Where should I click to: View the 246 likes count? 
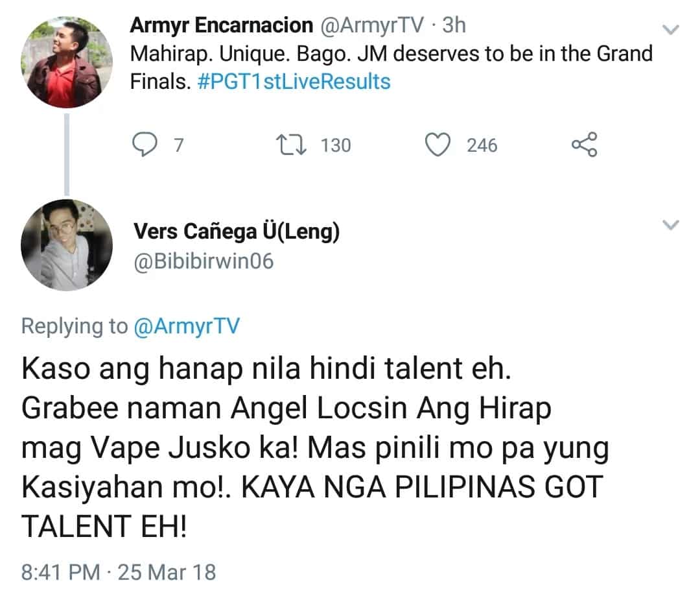pos(482,145)
